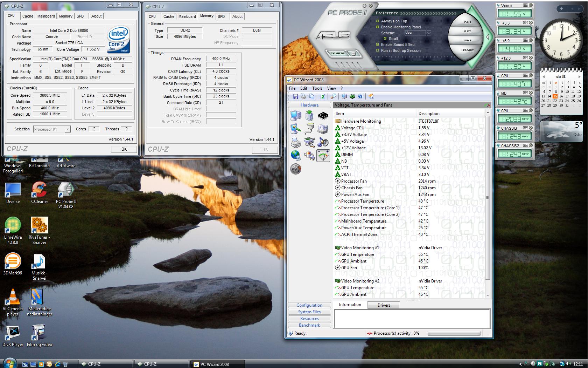Open CCleaner desktop shortcut
The width and height of the screenshot is (588, 368).
pyautogui.click(x=39, y=192)
